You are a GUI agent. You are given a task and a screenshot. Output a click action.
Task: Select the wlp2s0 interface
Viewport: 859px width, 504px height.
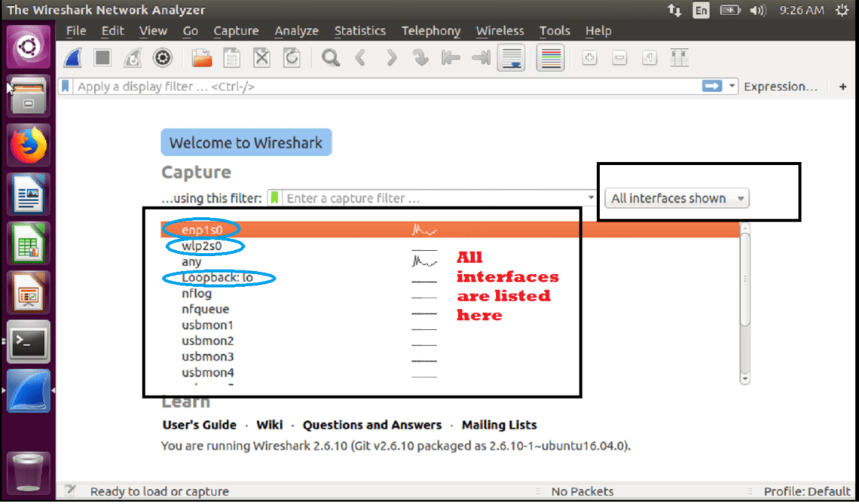(451, 246)
